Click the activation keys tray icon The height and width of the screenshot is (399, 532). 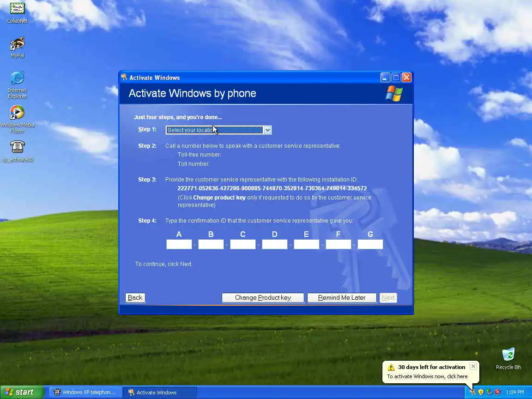click(x=472, y=392)
